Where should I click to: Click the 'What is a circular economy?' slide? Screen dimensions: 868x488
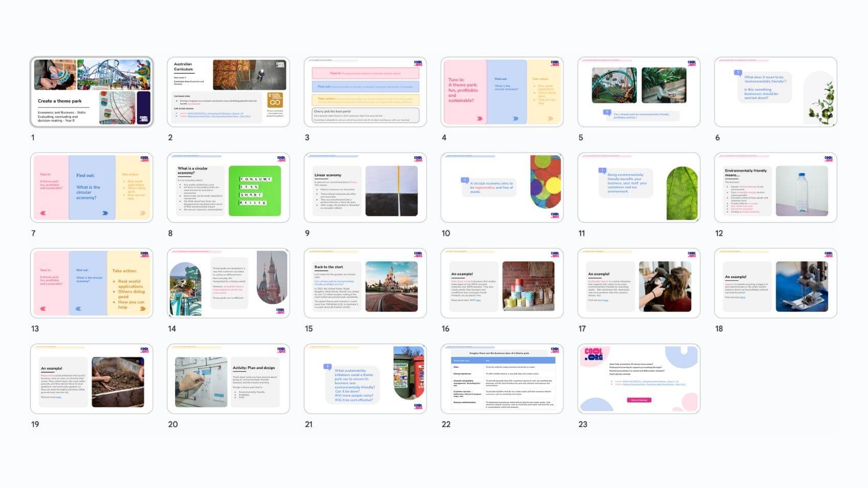point(228,188)
